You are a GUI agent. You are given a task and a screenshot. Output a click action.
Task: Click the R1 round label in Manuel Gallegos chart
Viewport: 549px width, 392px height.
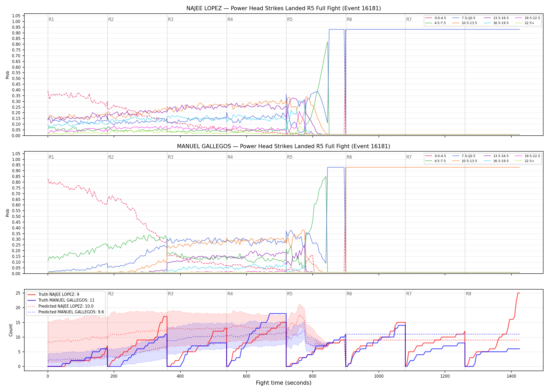(51, 157)
